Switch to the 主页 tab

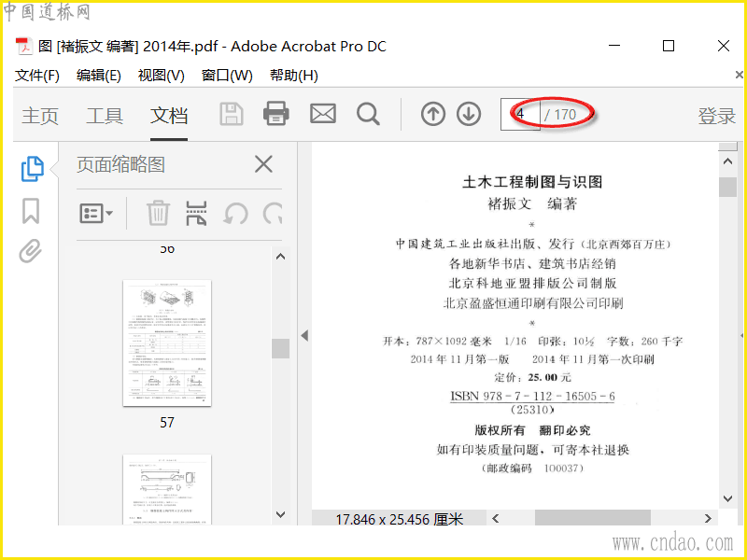tap(40, 116)
